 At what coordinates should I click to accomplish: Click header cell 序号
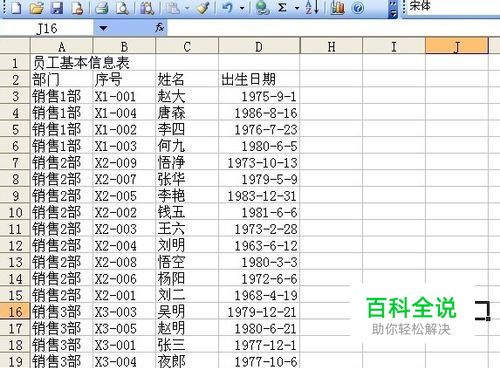(x=124, y=79)
